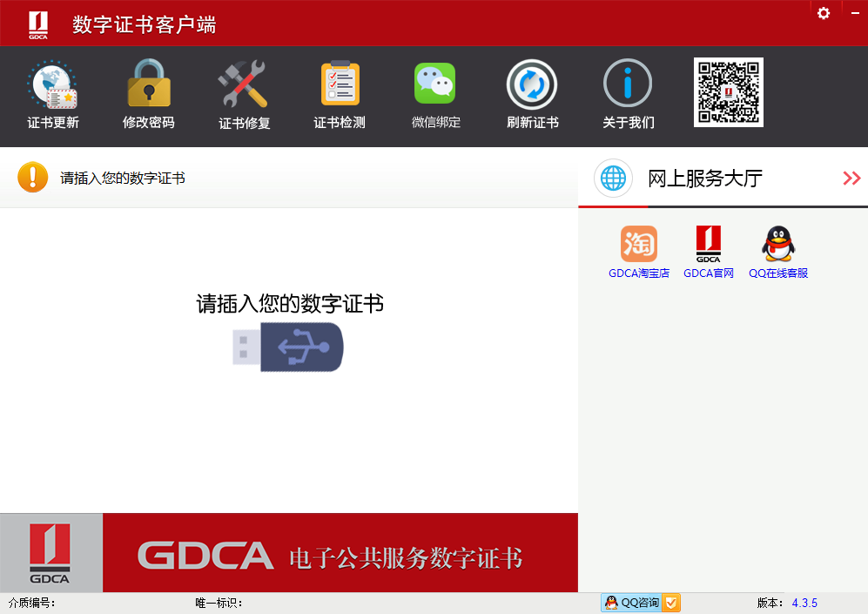Click the QR code image
This screenshot has height=614, width=868.
[x=729, y=92]
